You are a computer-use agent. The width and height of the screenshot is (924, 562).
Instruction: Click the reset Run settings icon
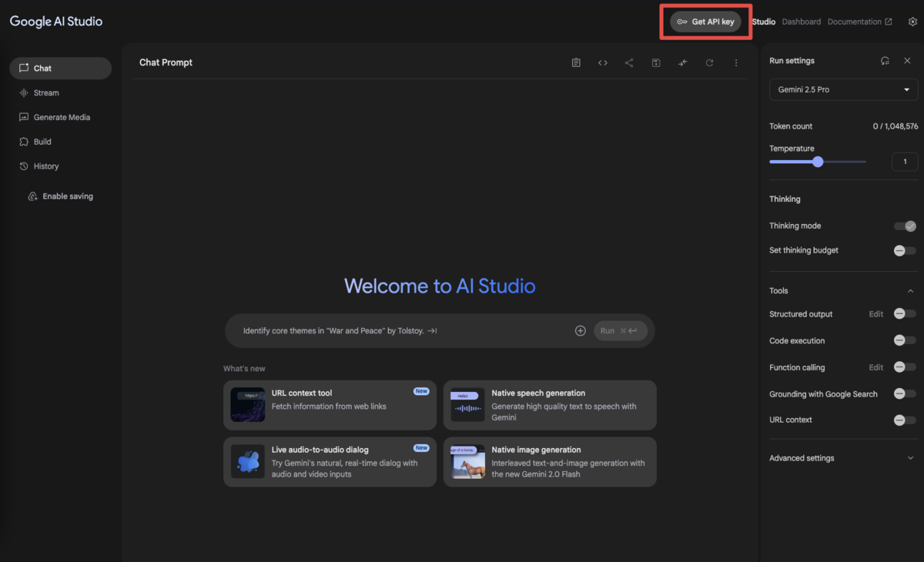click(x=885, y=61)
